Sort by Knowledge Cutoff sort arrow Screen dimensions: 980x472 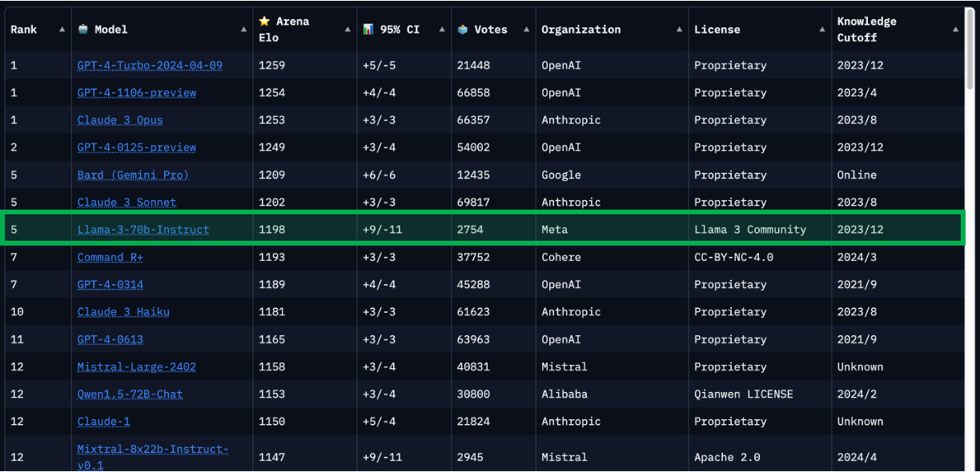pyautogui.click(x=955, y=30)
